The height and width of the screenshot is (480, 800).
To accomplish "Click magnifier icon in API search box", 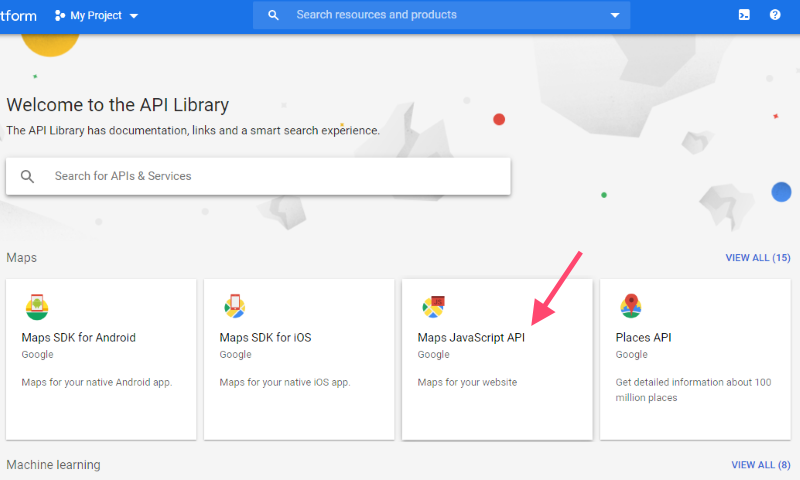I will click(27, 176).
